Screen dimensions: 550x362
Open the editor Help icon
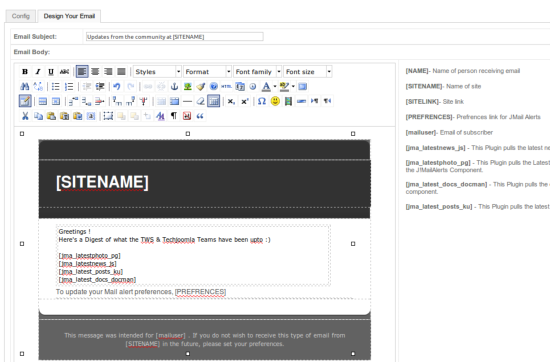[x=214, y=86]
